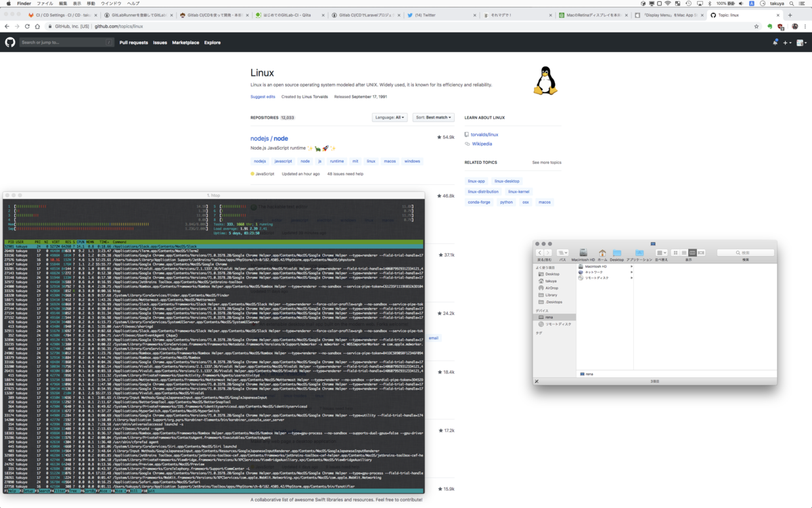This screenshot has width=812, height=508.
Task: Open Wikedia link under Learn about Linux
Action: (x=481, y=144)
